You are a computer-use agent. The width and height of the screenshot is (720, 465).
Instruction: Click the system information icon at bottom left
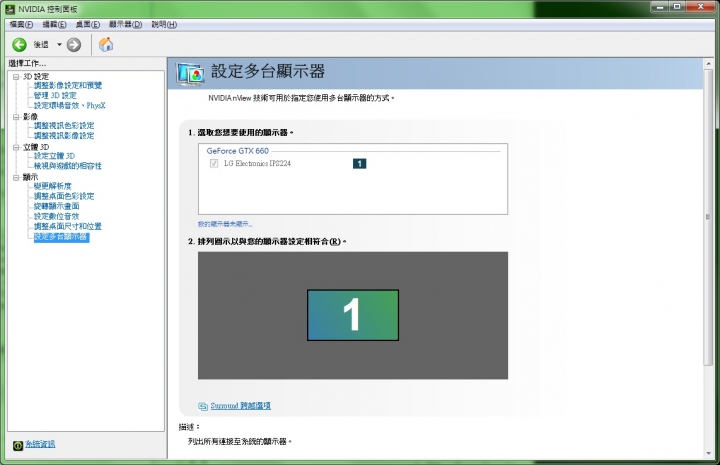(18, 445)
